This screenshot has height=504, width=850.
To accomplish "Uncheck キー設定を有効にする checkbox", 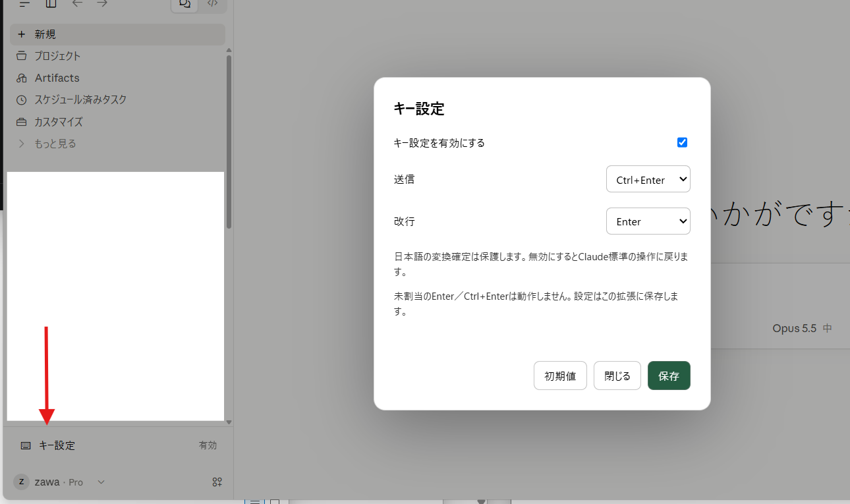I will tap(682, 142).
